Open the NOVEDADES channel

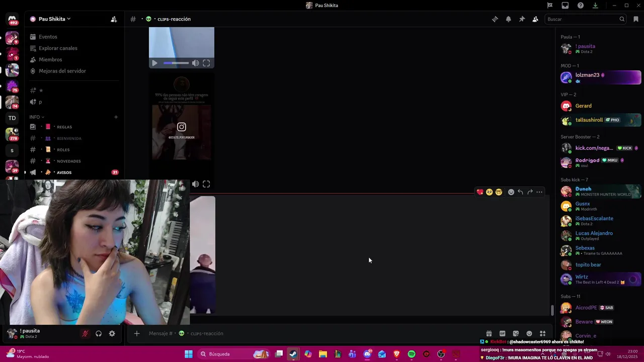tap(74, 161)
